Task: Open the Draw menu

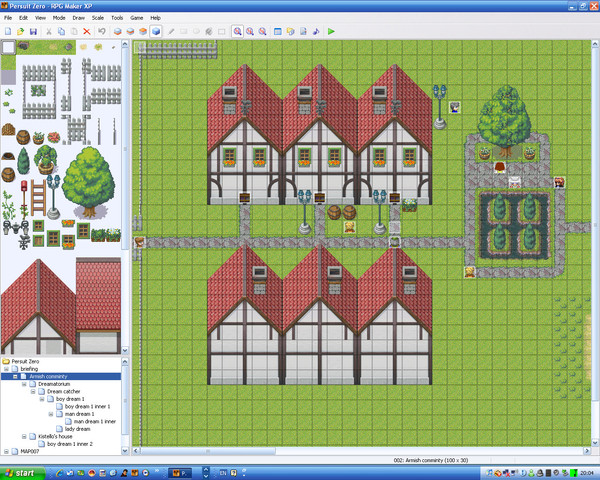Action: pos(78,18)
